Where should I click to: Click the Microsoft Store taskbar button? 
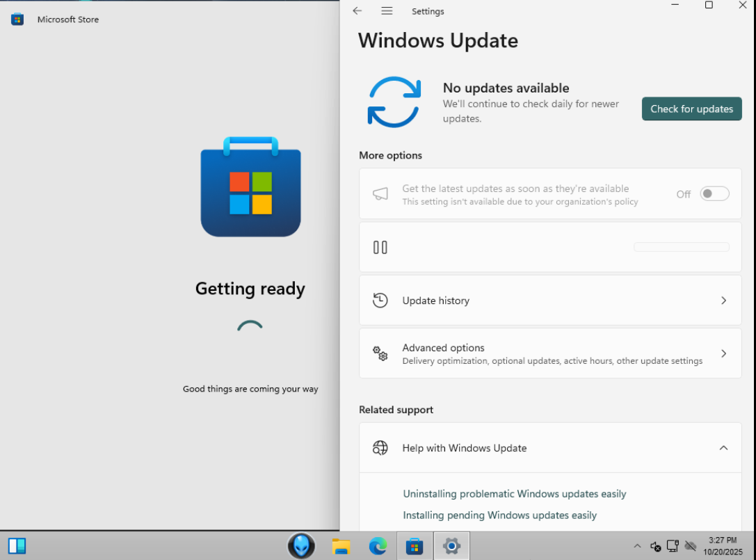[x=414, y=546]
